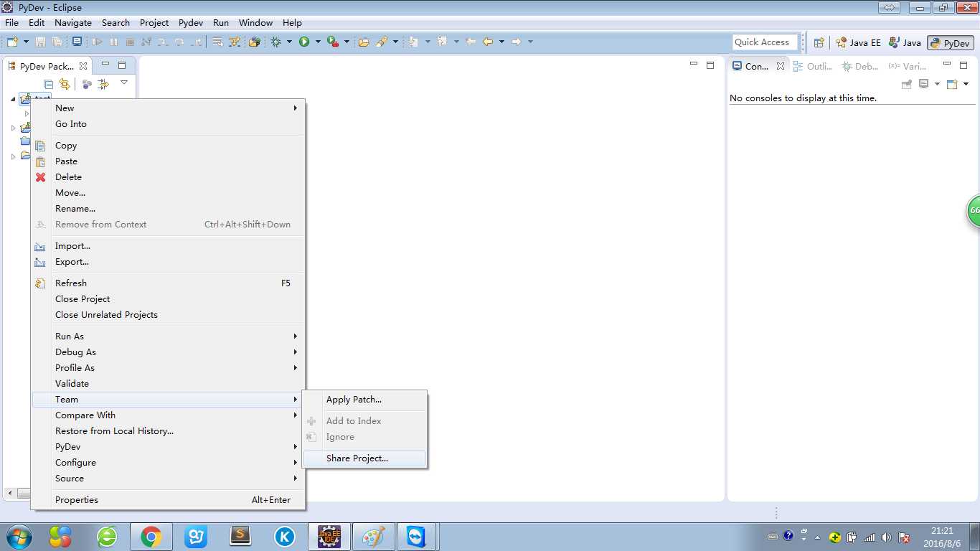Click the Save All toolbar icon
This screenshot has height=551, width=980.
57,42
